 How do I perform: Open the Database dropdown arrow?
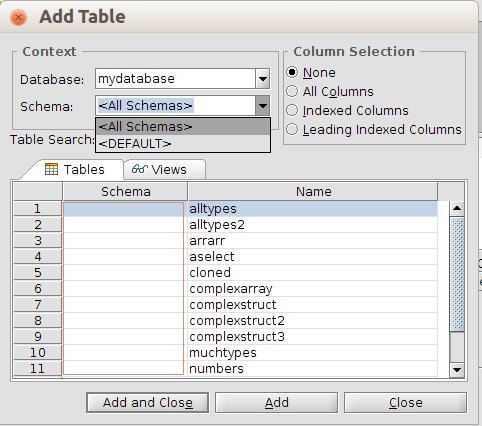point(263,79)
